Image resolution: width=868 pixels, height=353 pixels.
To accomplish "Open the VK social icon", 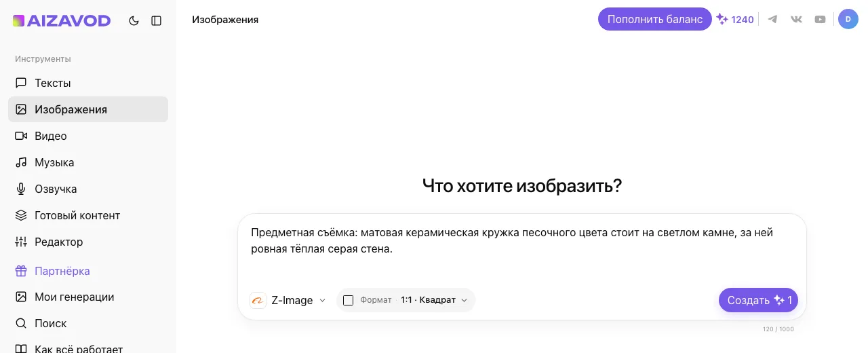I will point(796,19).
